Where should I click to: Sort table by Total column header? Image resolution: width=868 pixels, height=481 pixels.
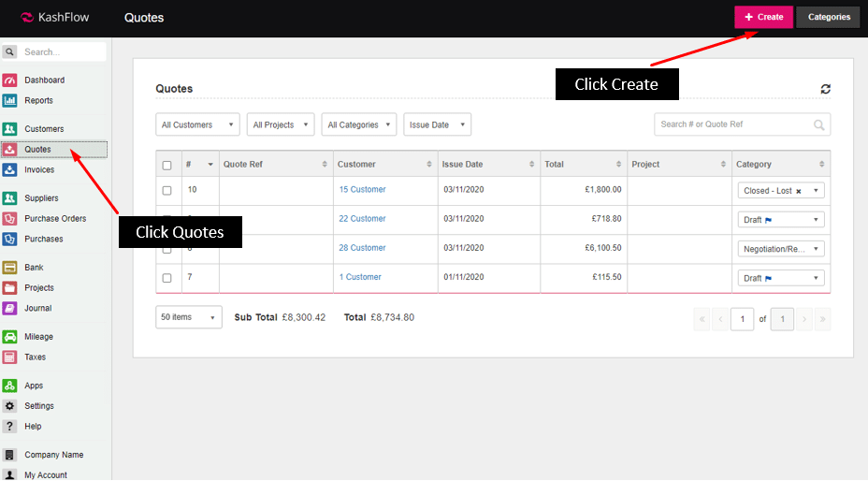pos(578,165)
